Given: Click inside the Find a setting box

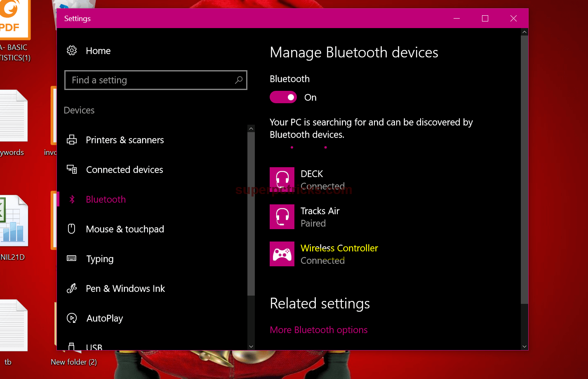Looking at the screenshot, I should click(x=144, y=80).
